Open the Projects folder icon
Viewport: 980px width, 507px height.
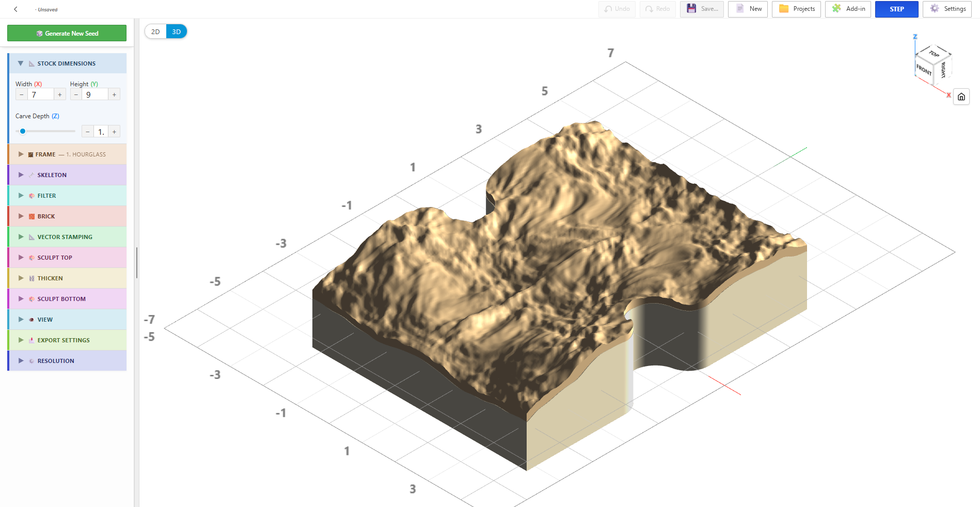[x=784, y=9]
